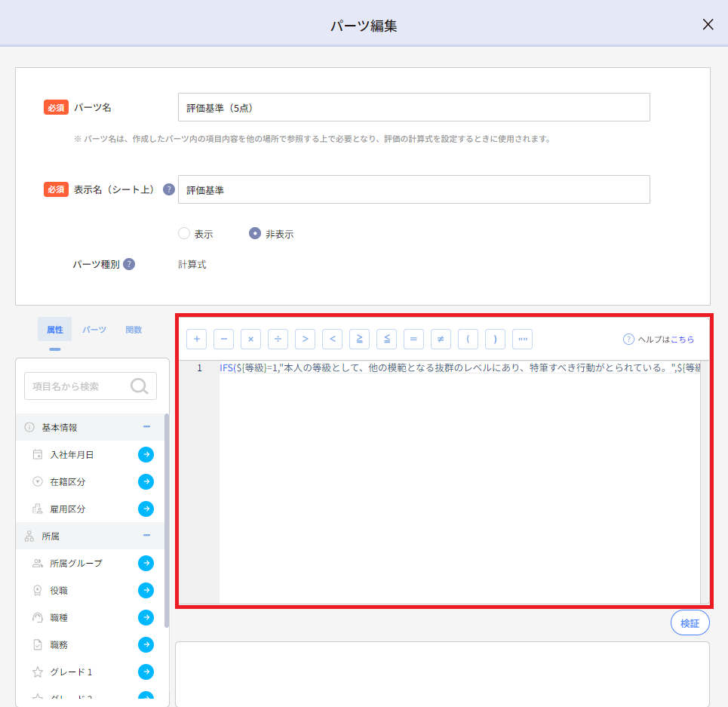The width and height of the screenshot is (728, 707).
Task: Collapse the 基本情報 section
Action: click(146, 427)
